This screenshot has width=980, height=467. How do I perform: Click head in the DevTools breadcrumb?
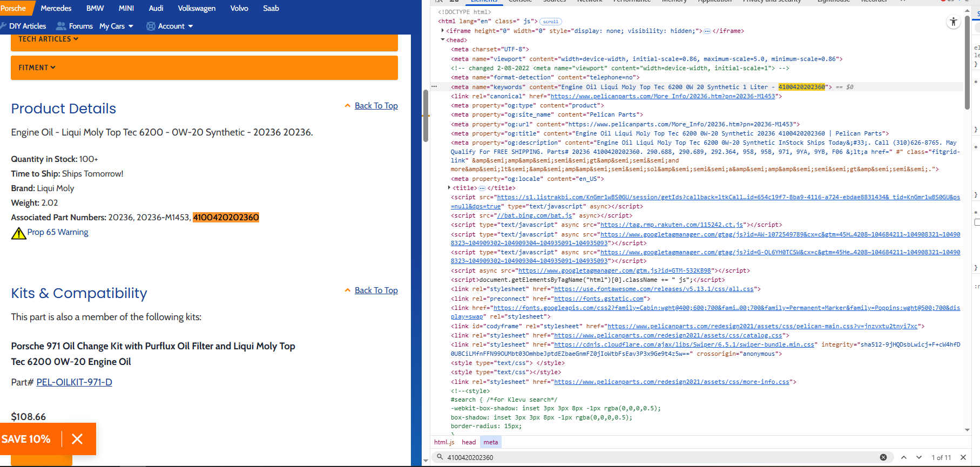469,442
